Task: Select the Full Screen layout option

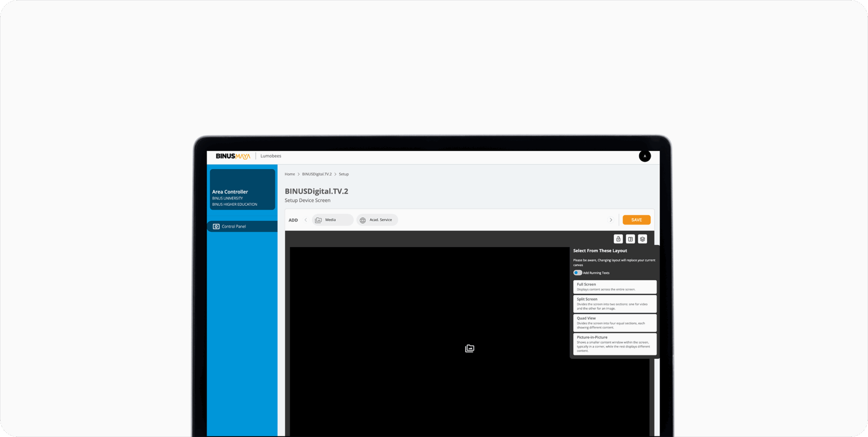Action: [x=614, y=287]
